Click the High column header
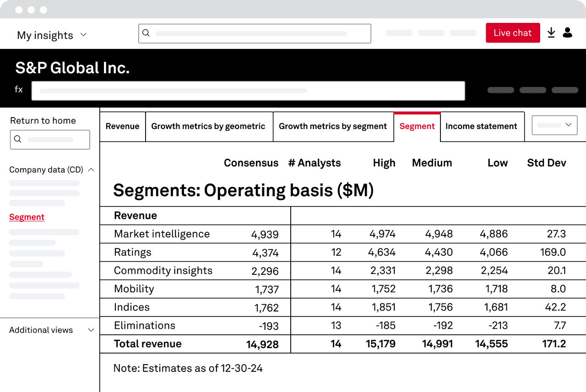The height and width of the screenshot is (392, 586). (x=384, y=163)
